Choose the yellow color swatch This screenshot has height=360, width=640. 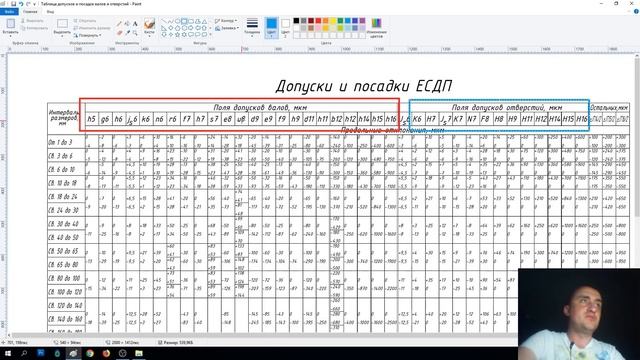(333, 21)
